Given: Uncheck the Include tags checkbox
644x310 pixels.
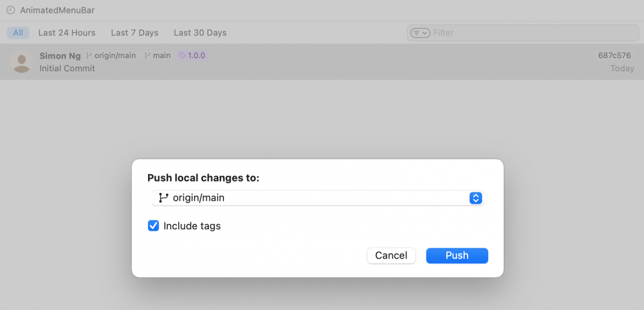Looking at the screenshot, I should [153, 226].
